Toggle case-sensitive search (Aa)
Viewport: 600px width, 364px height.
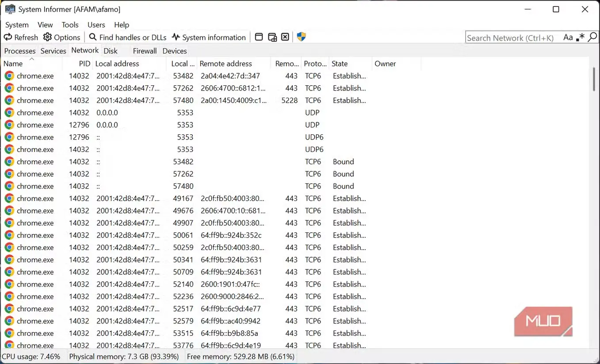[x=568, y=38]
